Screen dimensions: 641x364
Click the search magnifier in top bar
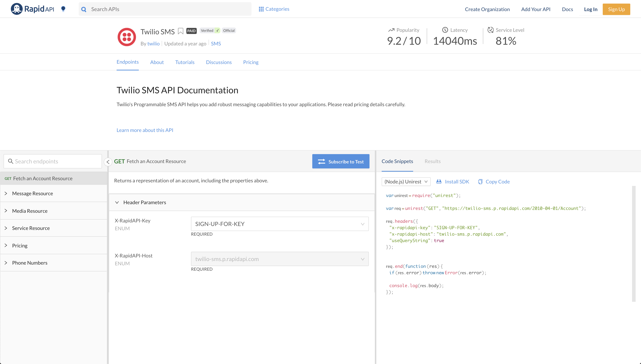click(x=84, y=9)
